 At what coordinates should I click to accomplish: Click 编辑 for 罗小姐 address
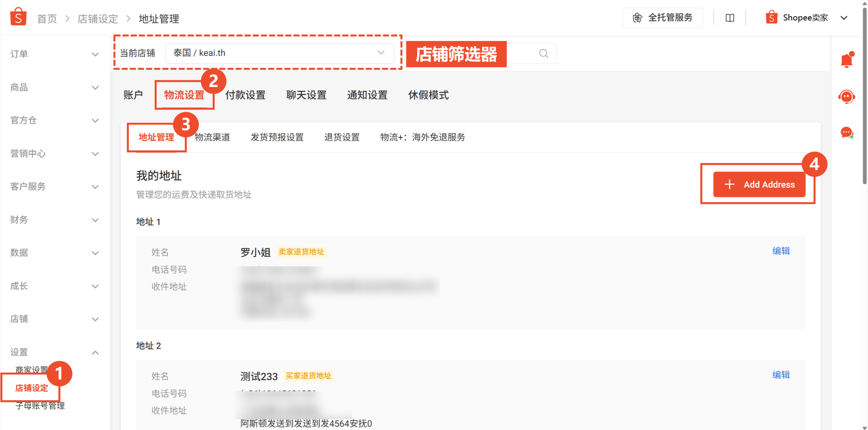point(781,251)
